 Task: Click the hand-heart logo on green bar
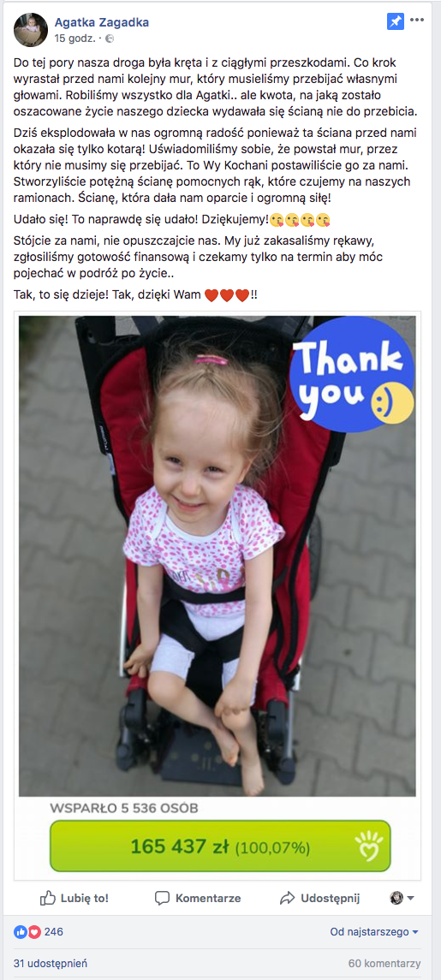click(368, 846)
